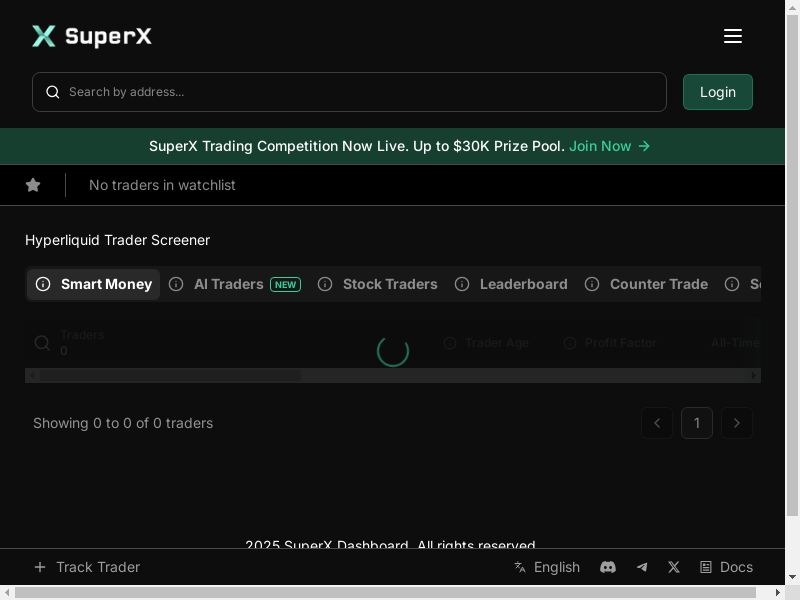Switch to the Stock Traders tab

(390, 284)
